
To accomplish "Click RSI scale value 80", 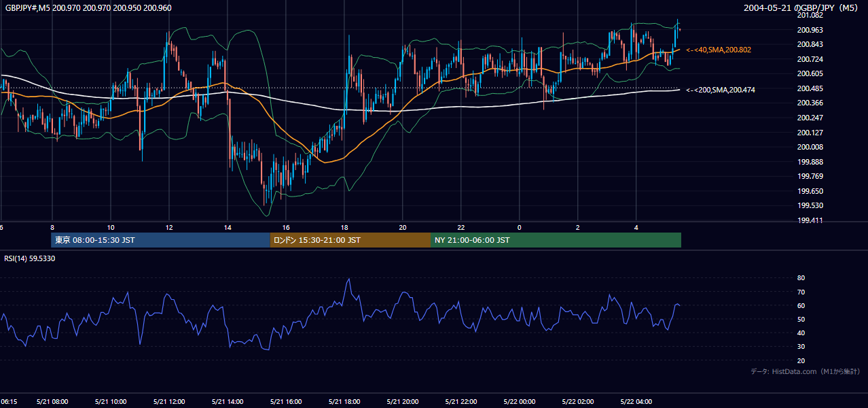I will [801, 278].
